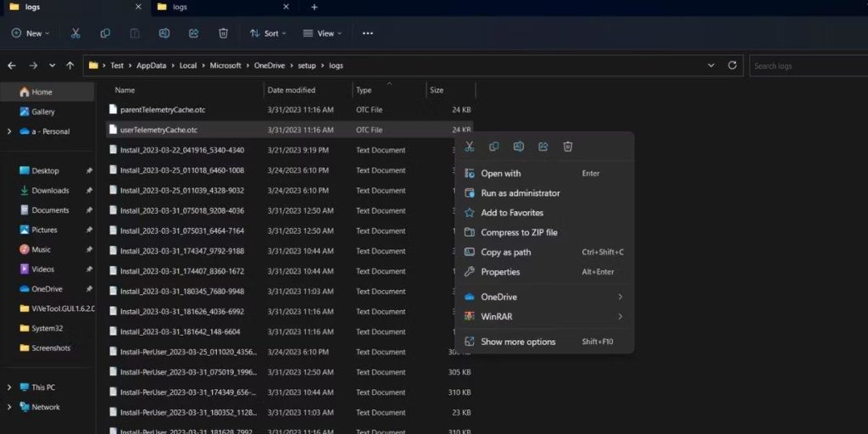
Task: Open Downloads in the sidebar
Action: click(50, 191)
